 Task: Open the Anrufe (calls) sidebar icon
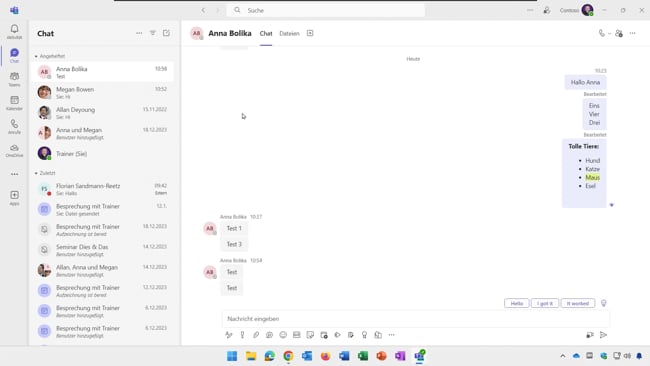14,126
